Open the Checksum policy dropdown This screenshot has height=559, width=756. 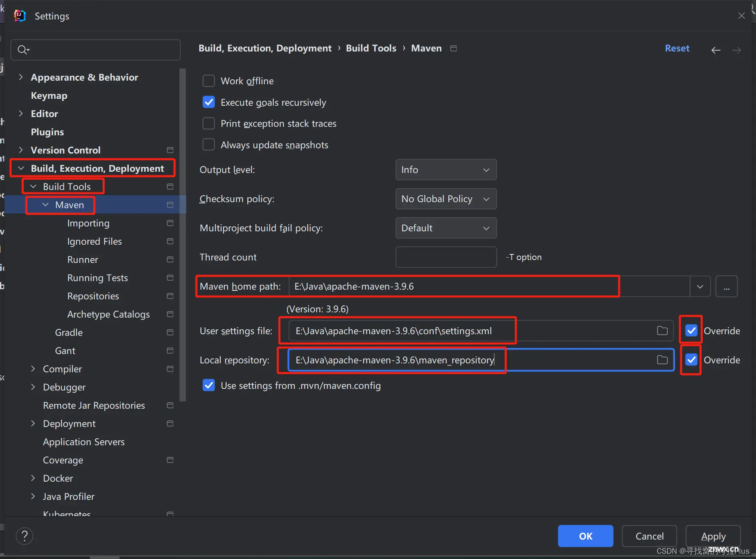click(446, 199)
